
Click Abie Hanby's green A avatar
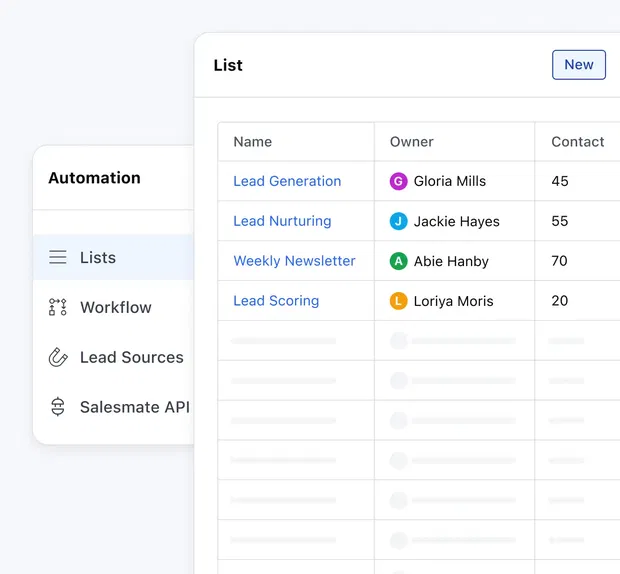tap(399, 261)
